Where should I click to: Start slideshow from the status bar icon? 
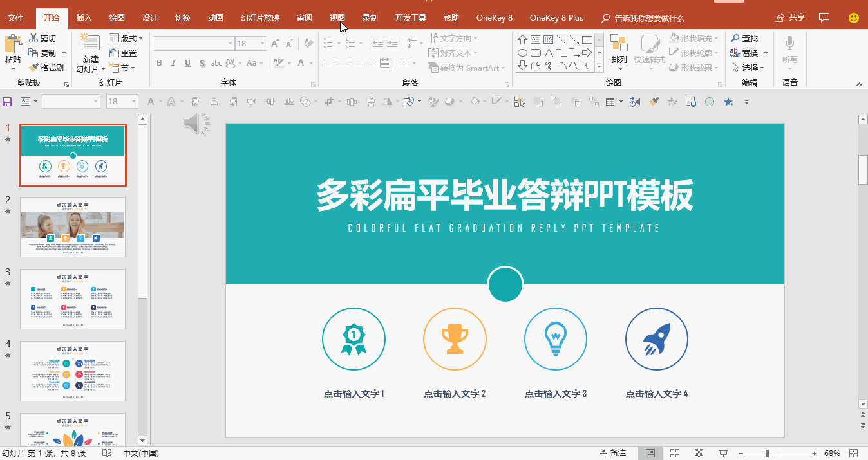(x=723, y=453)
